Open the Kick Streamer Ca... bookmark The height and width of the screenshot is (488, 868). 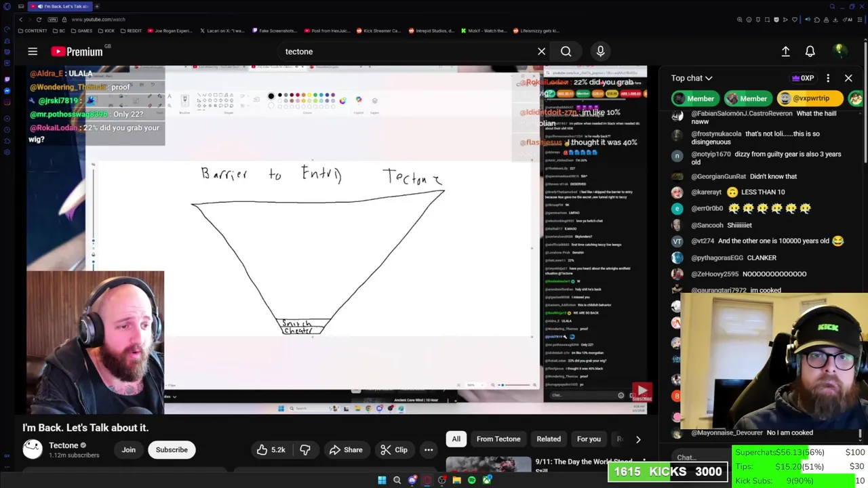point(380,30)
